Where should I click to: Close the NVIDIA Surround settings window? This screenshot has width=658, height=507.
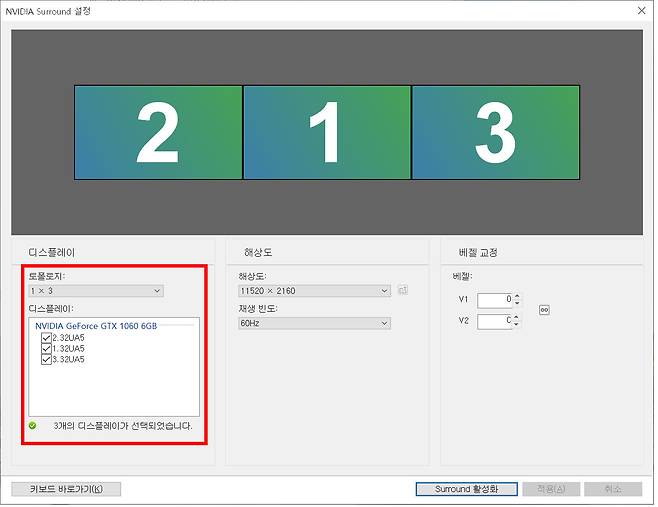(640, 10)
